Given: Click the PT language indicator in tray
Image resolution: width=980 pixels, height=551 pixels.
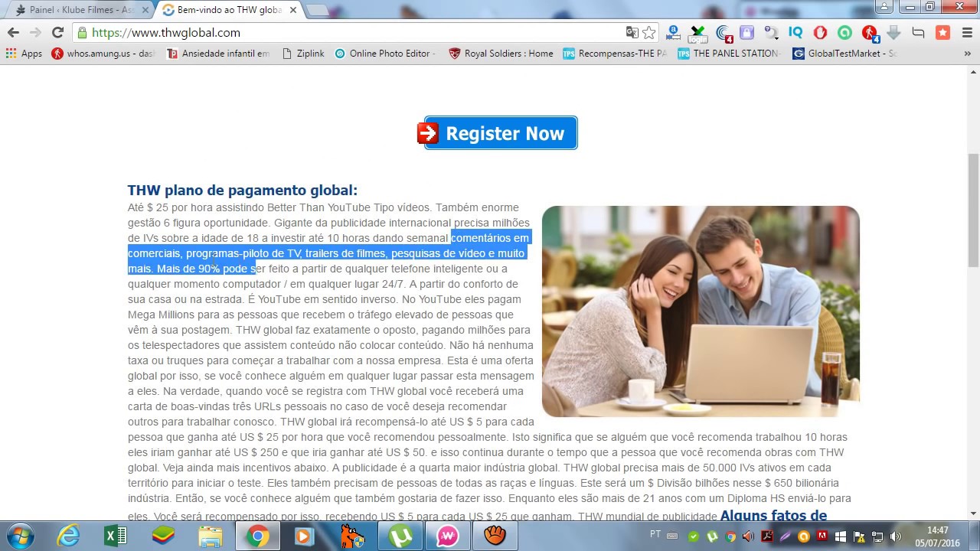Looking at the screenshot, I should [x=655, y=533].
